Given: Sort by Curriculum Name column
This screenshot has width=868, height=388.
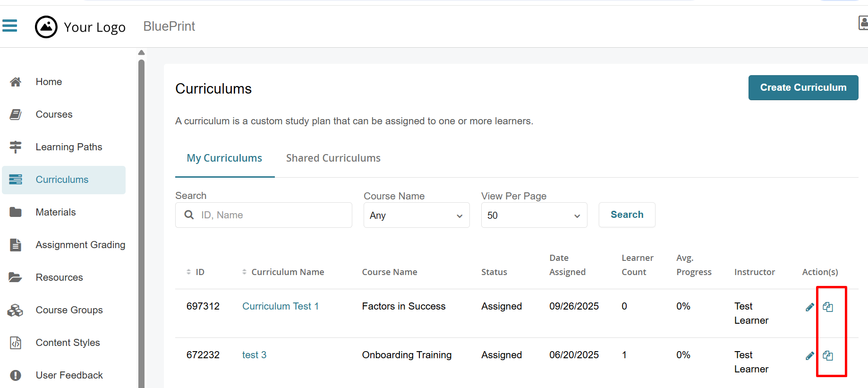Looking at the screenshot, I should point(245,272).
